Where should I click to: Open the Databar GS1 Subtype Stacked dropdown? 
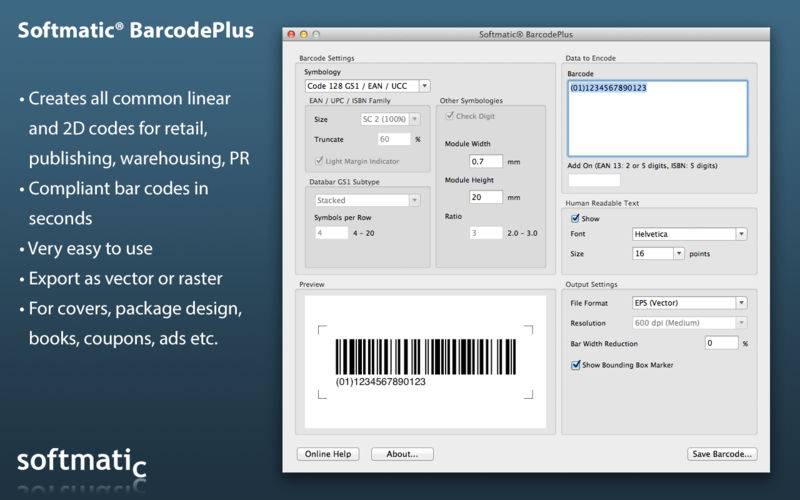[367, 200]
